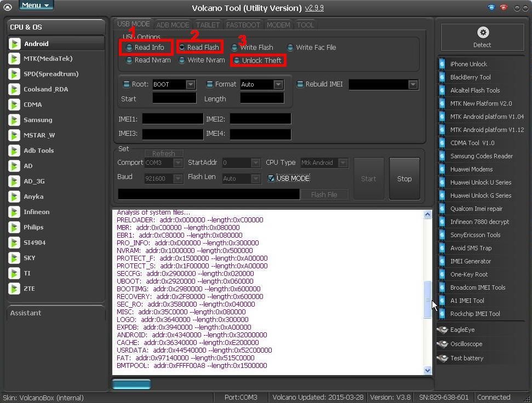Switch to the ADB MODE tab
Viewport: 532px width, 403px height.
[x=173, y=25]
